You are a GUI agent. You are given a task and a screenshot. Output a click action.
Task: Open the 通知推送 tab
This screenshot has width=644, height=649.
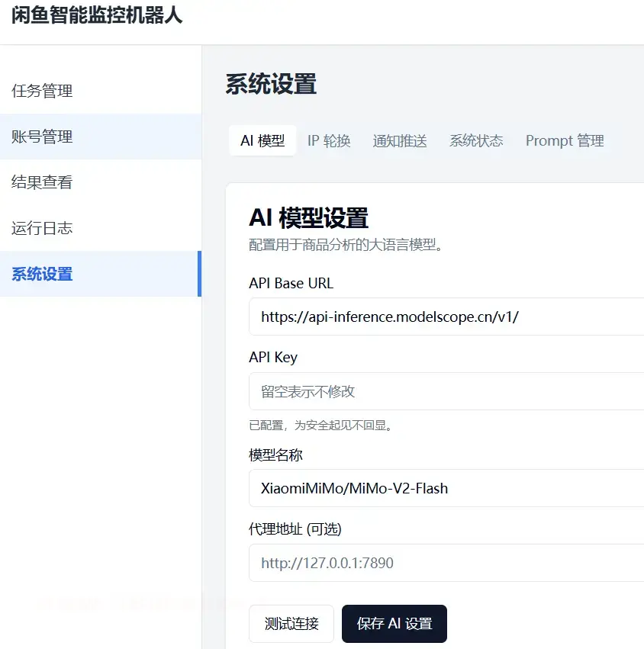(x=400, y=141)
